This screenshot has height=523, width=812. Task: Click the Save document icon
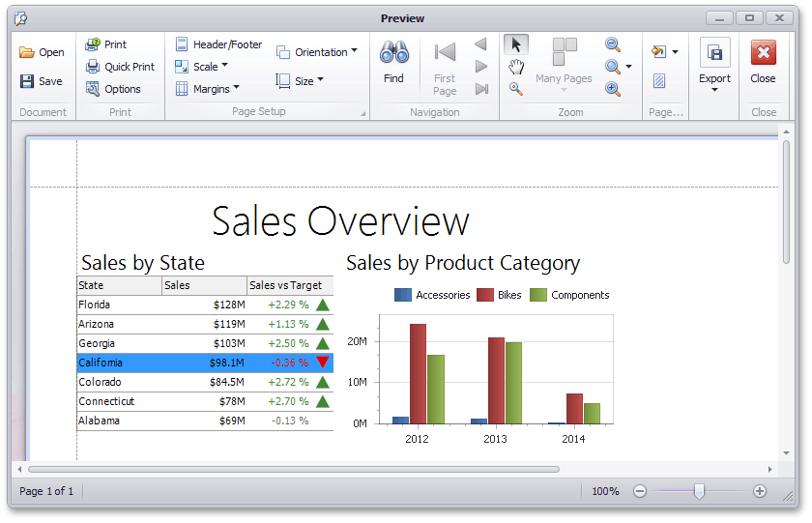click(x=27, y=82)
